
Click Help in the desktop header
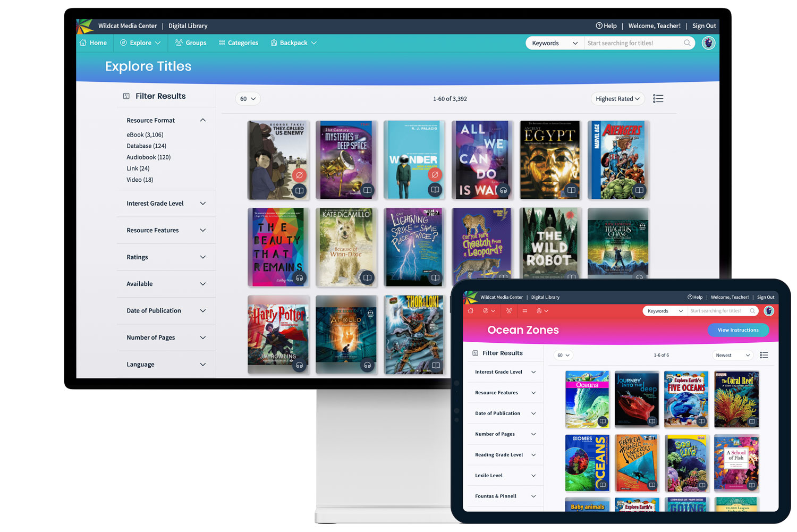point(606,26)
